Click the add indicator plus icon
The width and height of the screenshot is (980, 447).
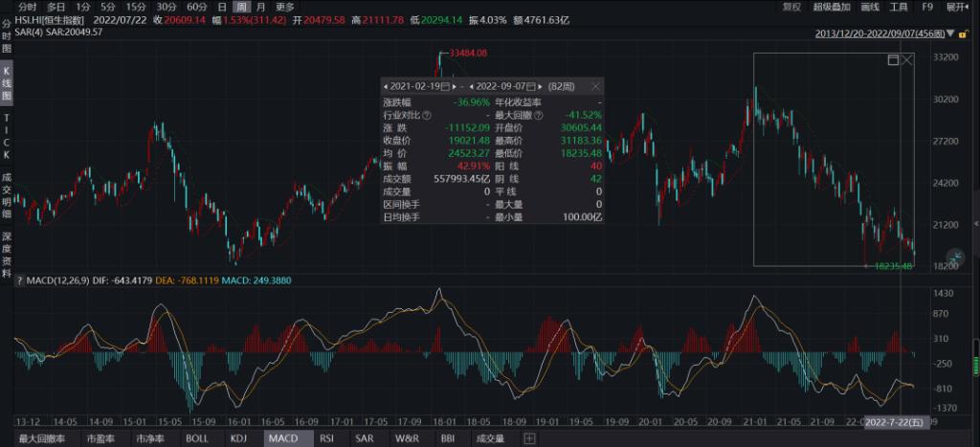pyautogui.click(x=528, y=438)
